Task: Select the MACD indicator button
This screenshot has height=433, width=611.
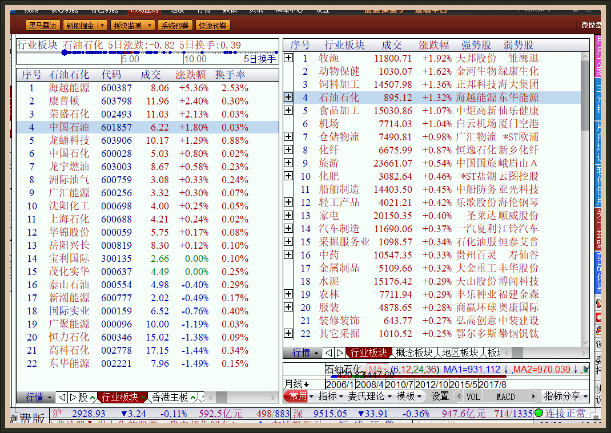Action: pos(506,397)
